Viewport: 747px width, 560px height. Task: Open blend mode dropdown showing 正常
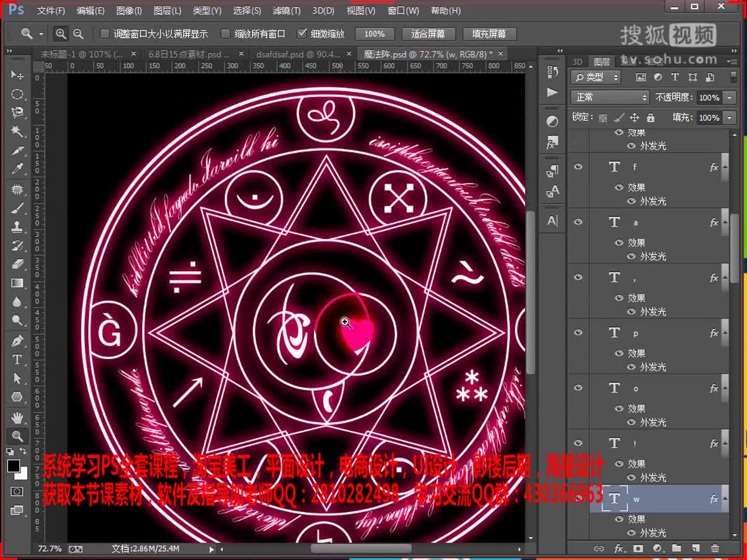click(610, 97)
